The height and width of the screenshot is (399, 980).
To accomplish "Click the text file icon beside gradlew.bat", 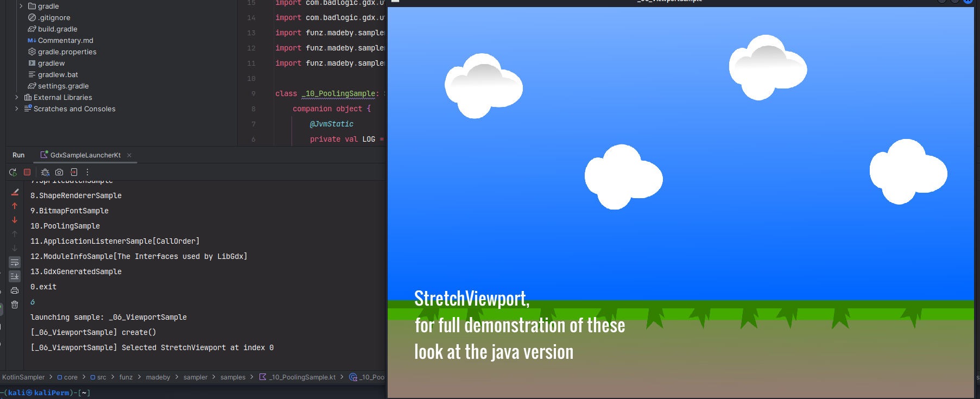I will [x=32, y=75].
